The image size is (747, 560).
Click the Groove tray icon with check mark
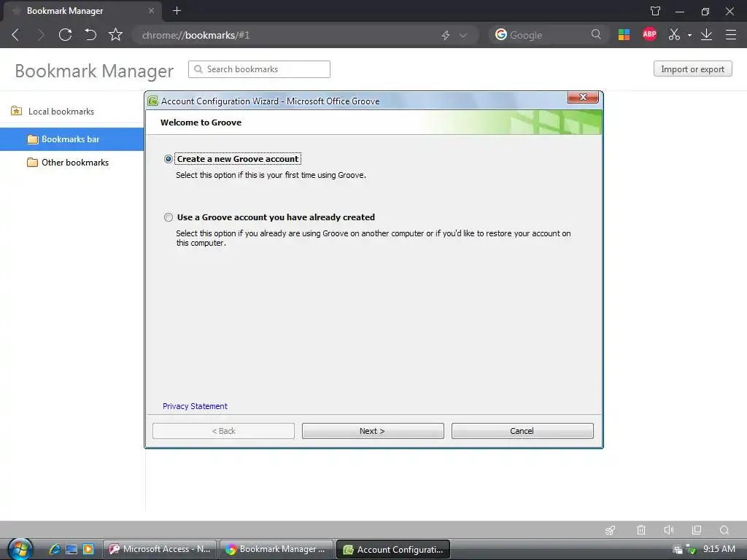(x=691, y=550)
